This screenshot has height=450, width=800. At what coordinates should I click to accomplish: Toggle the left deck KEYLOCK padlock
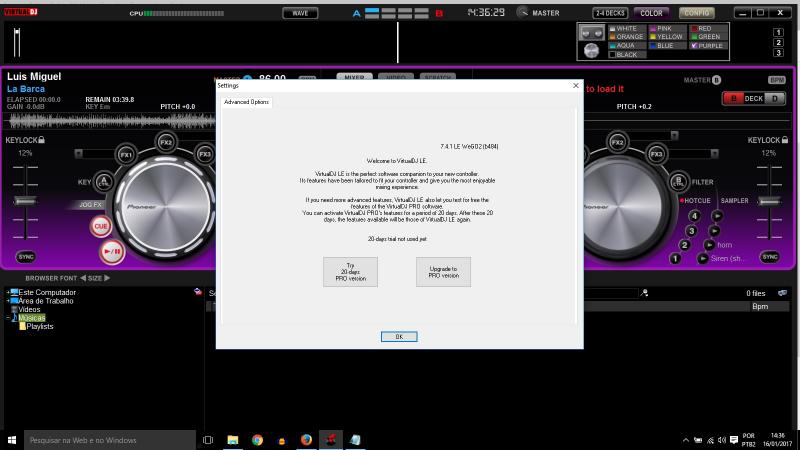coord(42,141)
